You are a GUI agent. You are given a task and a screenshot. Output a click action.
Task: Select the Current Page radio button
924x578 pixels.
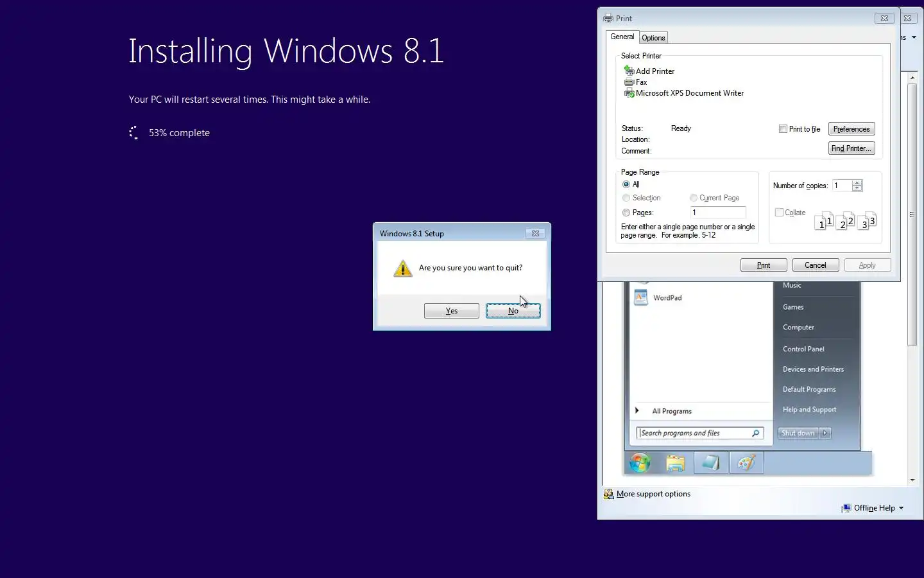[x=694, y=198]
